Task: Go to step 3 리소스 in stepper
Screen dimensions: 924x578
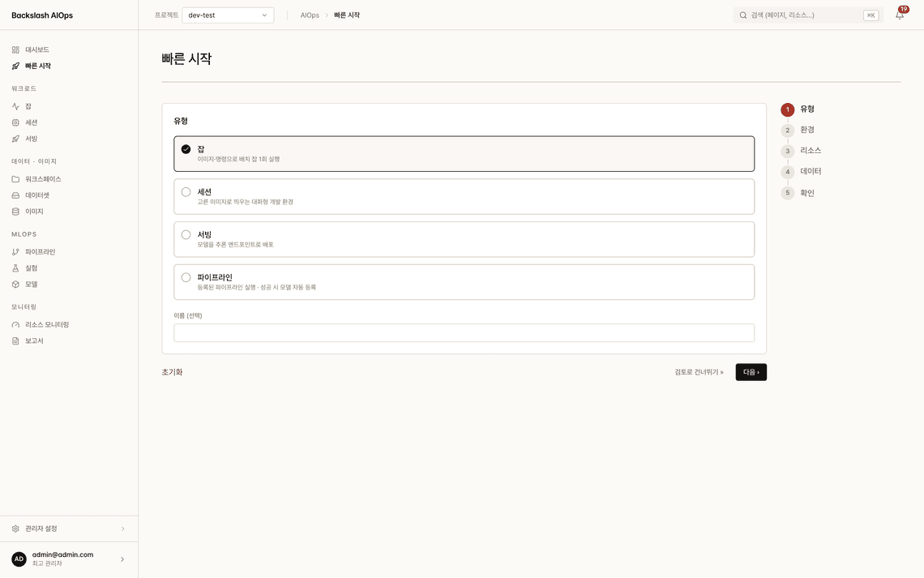Action: click(x=802, y=151)
